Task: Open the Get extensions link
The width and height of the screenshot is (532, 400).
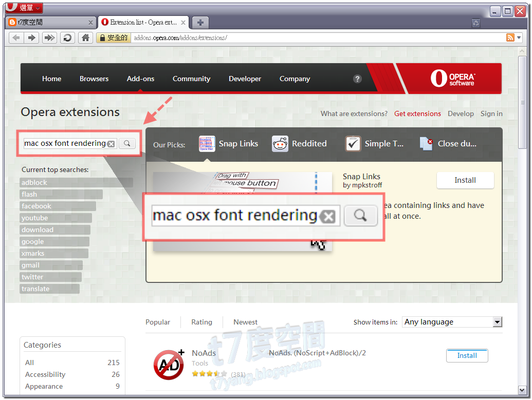Action: tap(417, 113)
